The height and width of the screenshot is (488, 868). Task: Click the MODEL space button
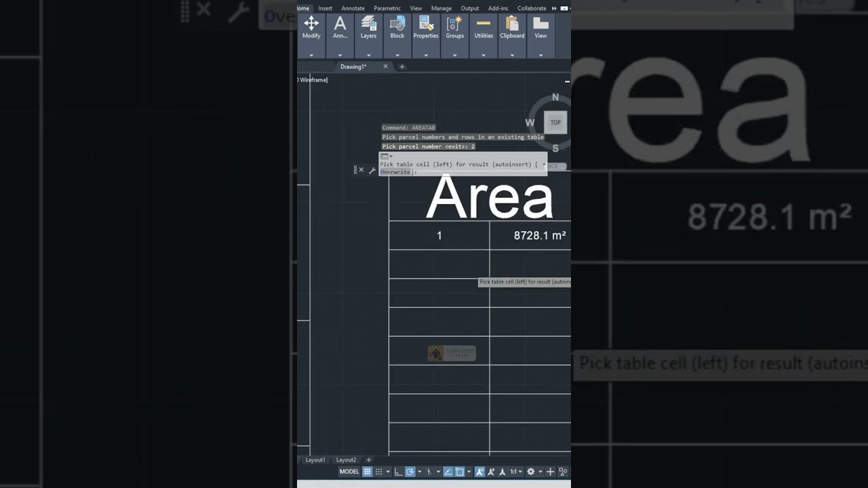[349, 472]
